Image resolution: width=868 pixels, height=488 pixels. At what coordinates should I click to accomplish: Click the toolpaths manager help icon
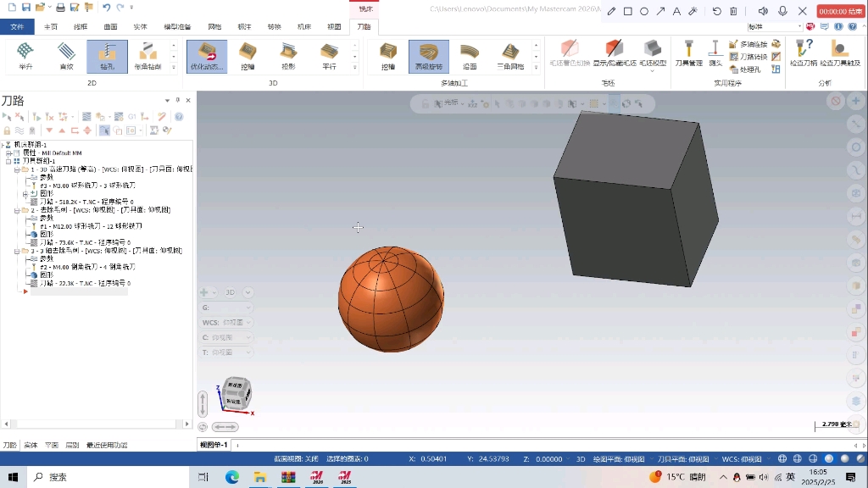[179, 117]
